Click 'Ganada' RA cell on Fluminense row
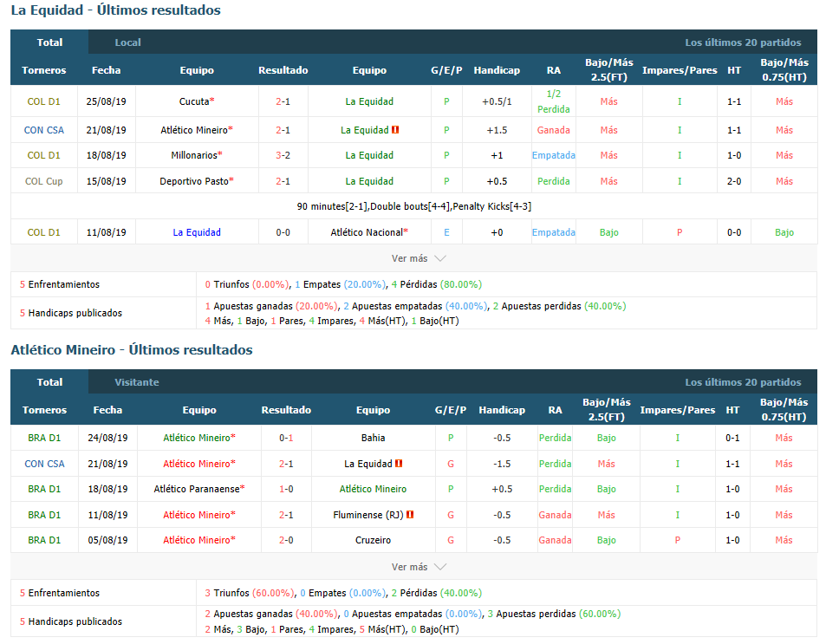The width and height of the screenshot is (826, 644). (555, 514)
